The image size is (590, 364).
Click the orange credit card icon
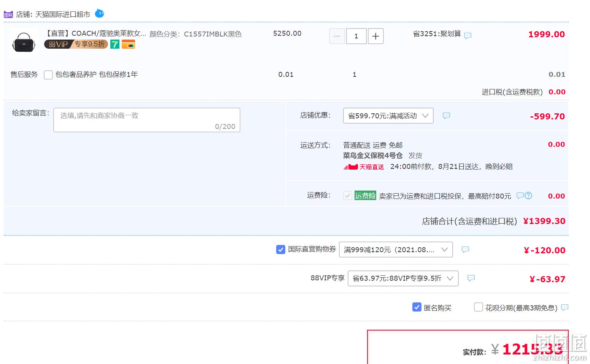pyautogui.click(x=129, y=44)
